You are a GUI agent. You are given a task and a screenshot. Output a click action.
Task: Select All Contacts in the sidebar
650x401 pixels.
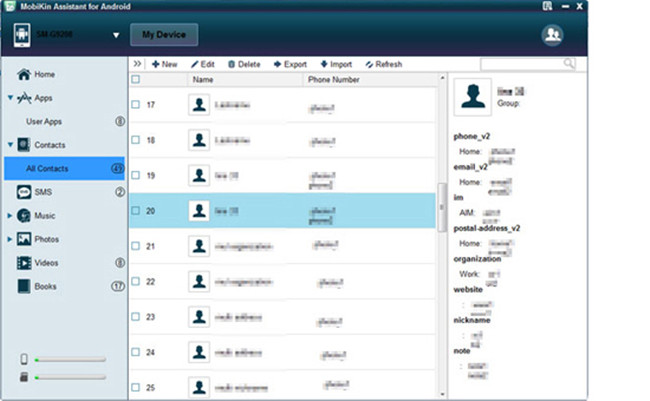64,168
